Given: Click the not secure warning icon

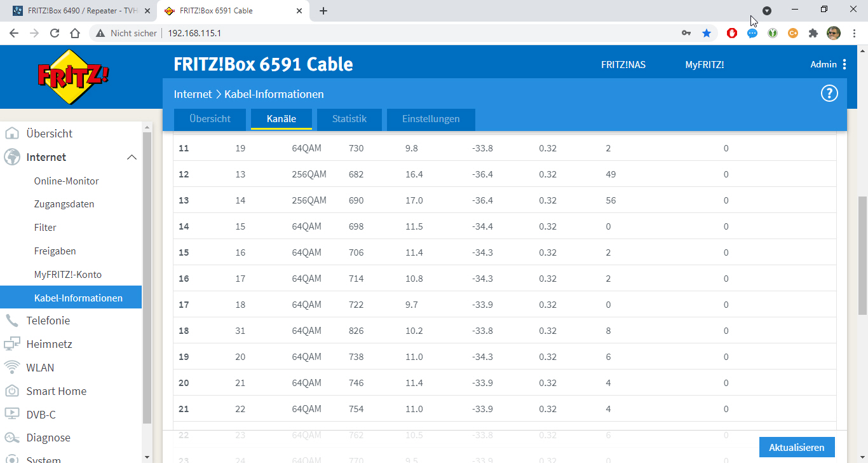Looking at the screenshot, I should tap(101, 33).
